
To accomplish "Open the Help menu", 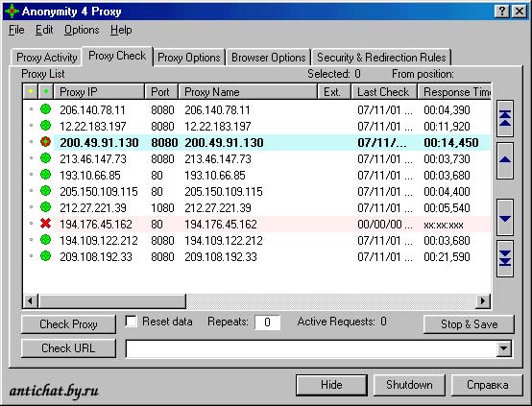I will point(121,30).
